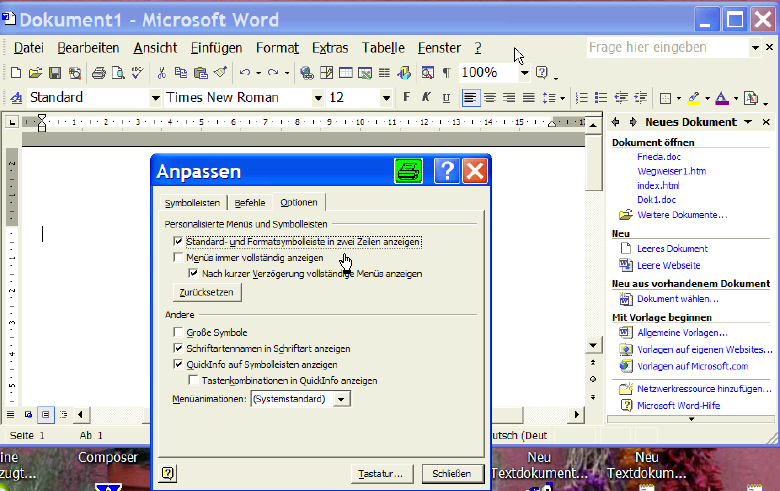
Task: Open the Menüanimationen dropdown
Action: point(342,399)
